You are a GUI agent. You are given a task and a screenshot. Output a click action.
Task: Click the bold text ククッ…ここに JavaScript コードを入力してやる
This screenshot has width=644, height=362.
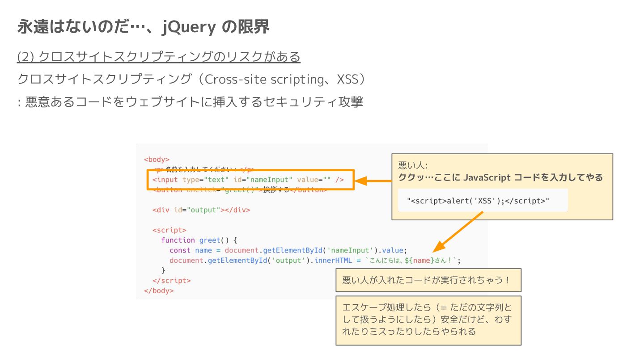[x=500, y=177]
